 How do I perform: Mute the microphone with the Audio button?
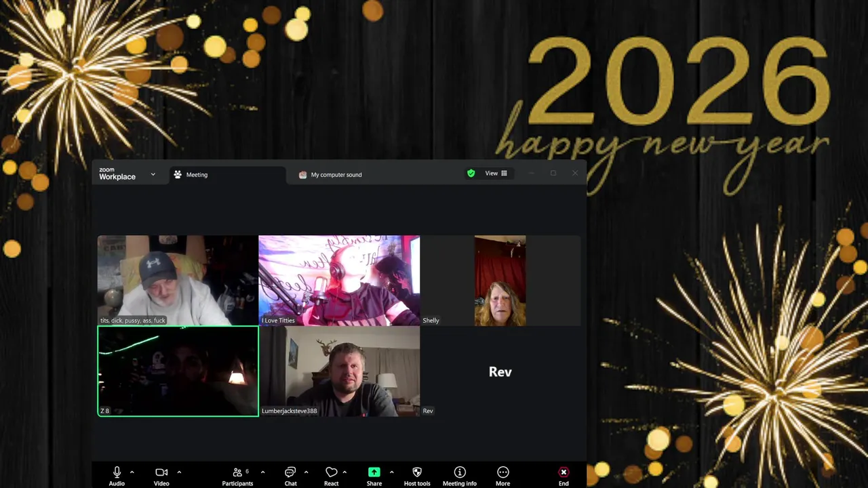(117, 476)
